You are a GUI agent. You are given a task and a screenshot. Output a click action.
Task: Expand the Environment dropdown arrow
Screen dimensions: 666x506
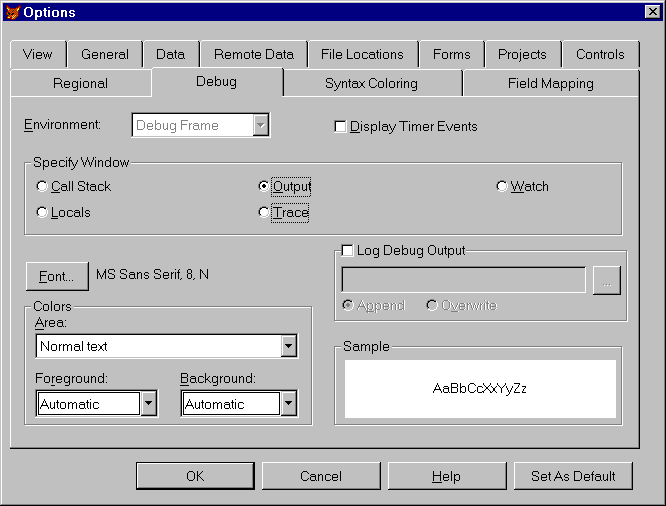pyautogui.click(x=261, y=125)
